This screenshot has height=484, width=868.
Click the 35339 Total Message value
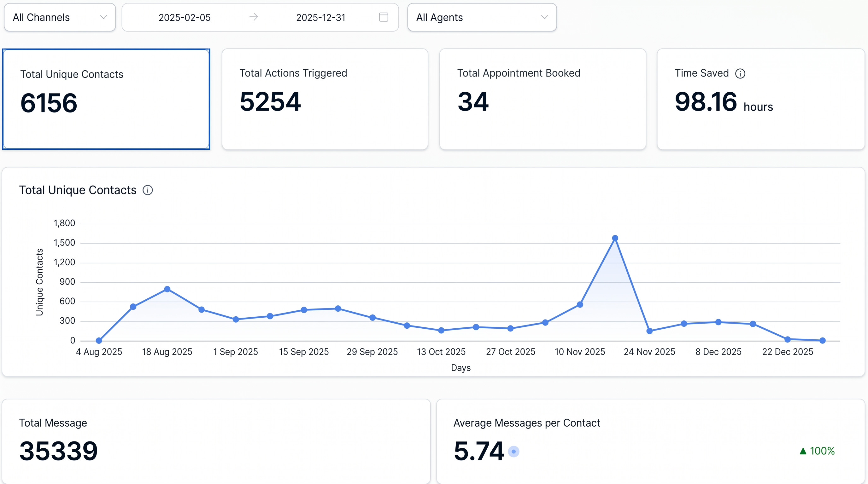(x=58, y=451)
